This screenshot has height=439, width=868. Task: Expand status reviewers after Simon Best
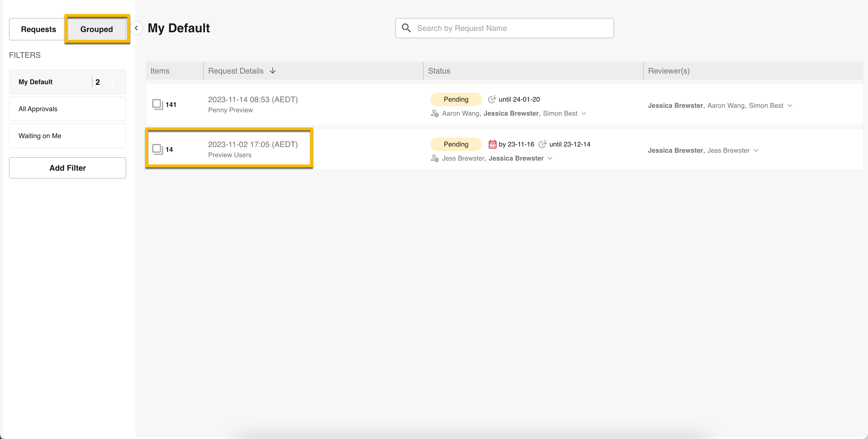(584, 114)
